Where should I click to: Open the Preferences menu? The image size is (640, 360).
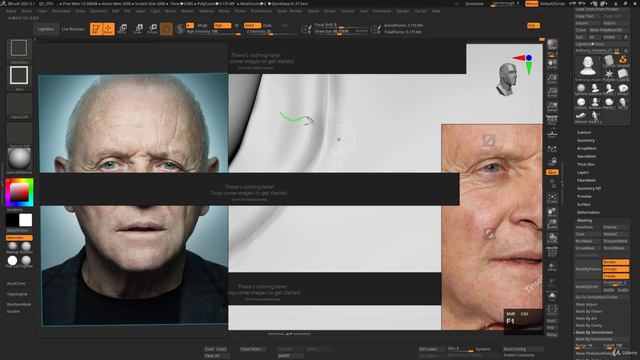(261, 11)
